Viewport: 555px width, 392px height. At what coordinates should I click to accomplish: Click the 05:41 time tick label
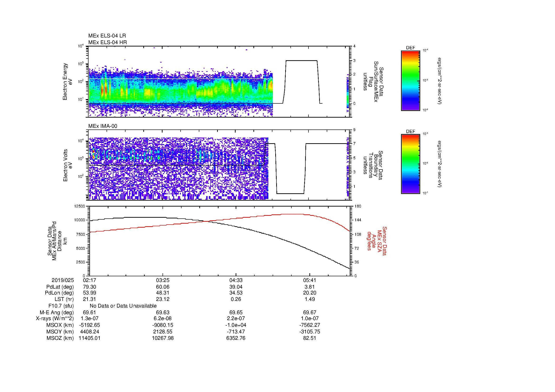[310, 280]
